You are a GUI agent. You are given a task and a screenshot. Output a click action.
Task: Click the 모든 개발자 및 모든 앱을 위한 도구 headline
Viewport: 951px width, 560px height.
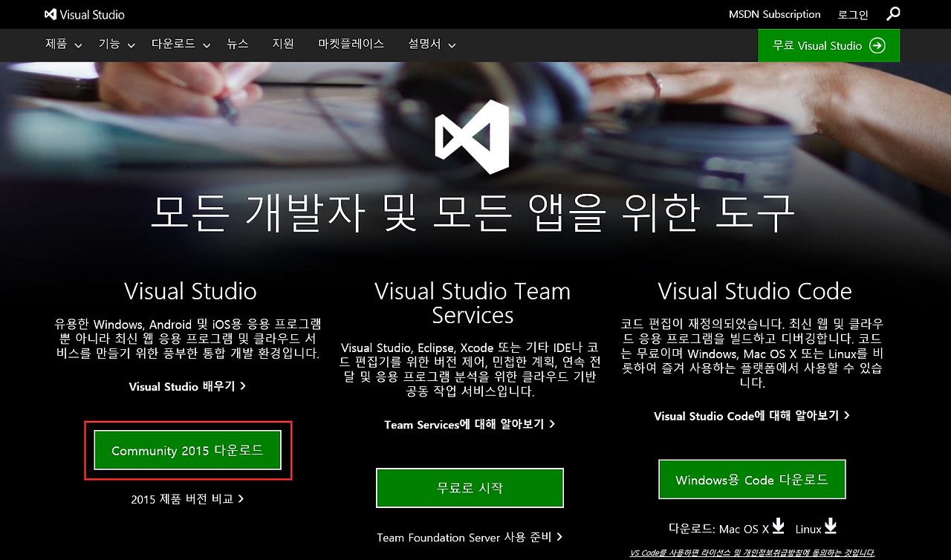pos(473,212)
